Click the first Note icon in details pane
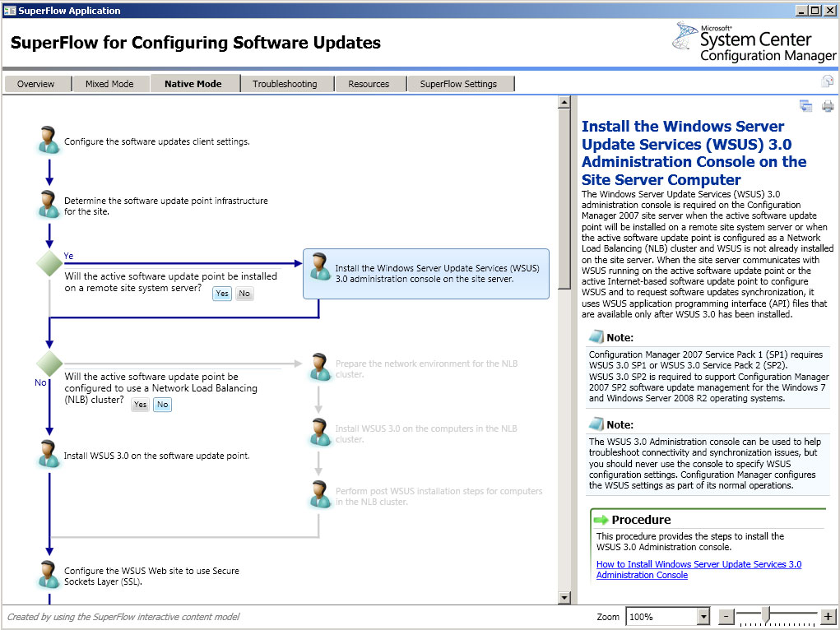This screenshot has width=840, height=630. 596,337
